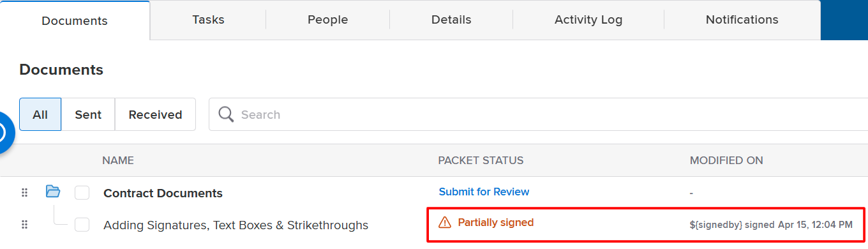Click the Contract Documents folder icon
The width and height of the screenshot is (868, 249).
point(53,191)
